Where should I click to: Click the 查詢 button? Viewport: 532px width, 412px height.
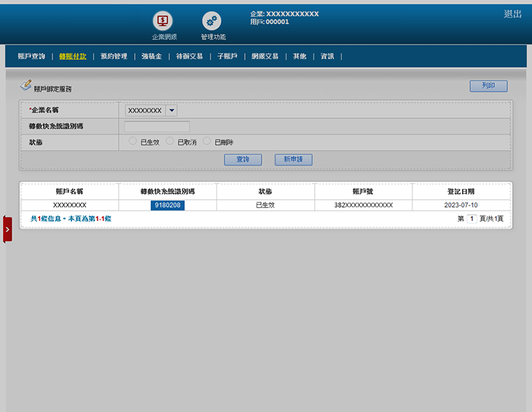(243, 159)
